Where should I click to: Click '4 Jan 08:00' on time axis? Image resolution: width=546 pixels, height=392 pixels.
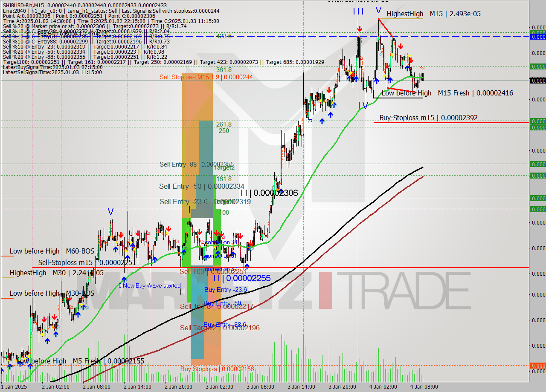click(x=424, y=387)
